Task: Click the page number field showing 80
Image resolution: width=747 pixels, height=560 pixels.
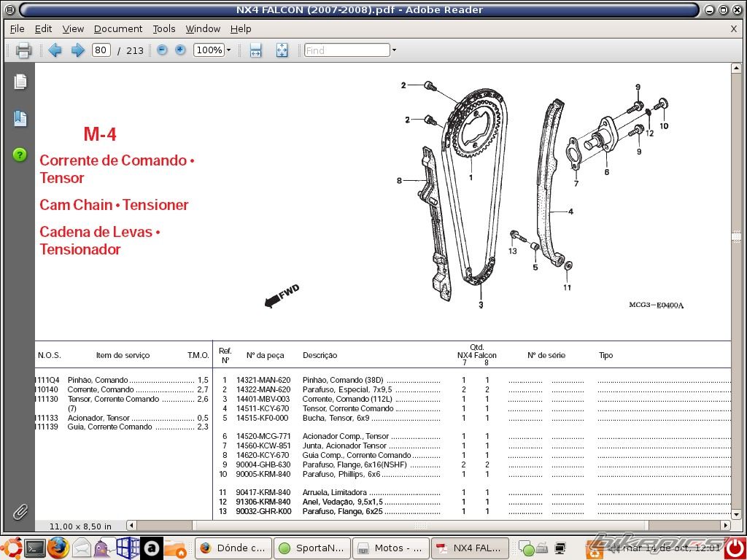Action: coord(101,50)
